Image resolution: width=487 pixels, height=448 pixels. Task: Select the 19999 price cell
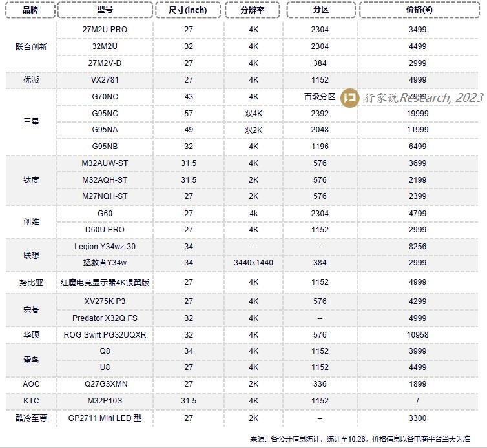[418, 114]
